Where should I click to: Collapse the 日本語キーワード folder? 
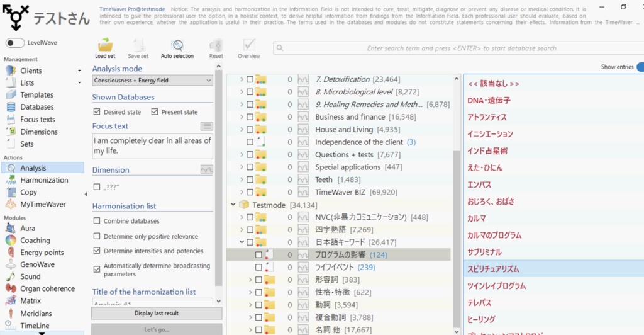242,242
